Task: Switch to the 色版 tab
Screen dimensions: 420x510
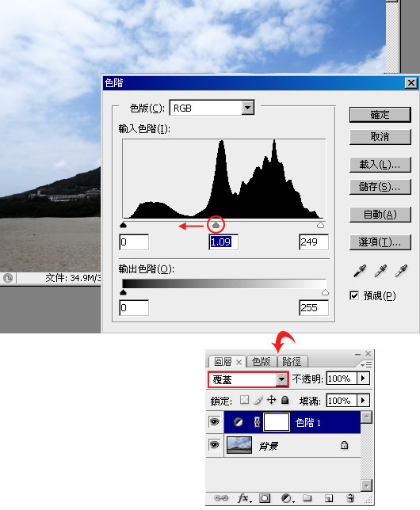Action: (262, 362)
